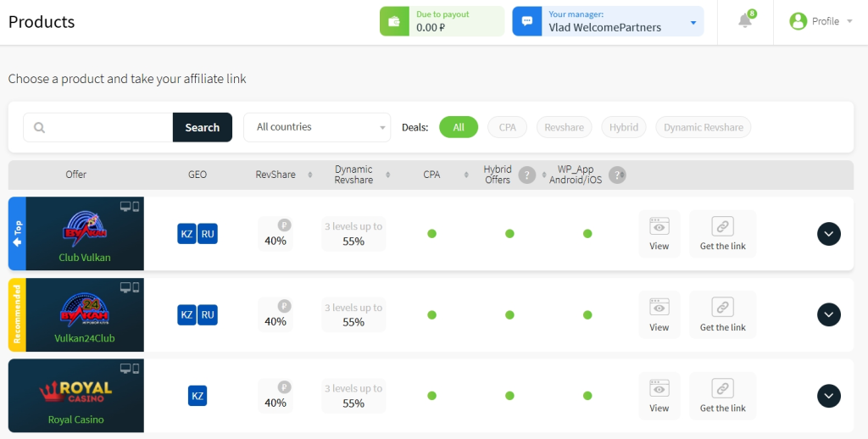This screenshot has width=868, height=439.
Task: Click the magnifier icon in search field
Action: 39,127
